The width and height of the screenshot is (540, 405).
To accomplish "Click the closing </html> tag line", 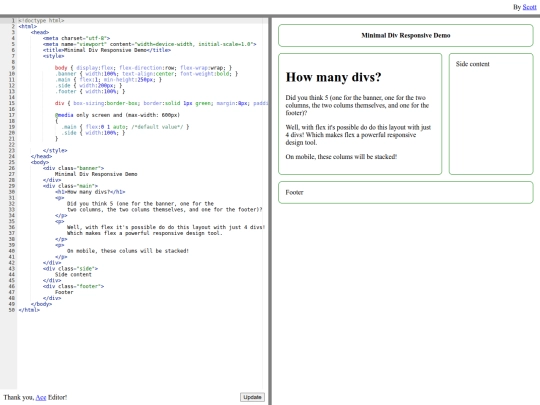I will (x=29, y=310).
